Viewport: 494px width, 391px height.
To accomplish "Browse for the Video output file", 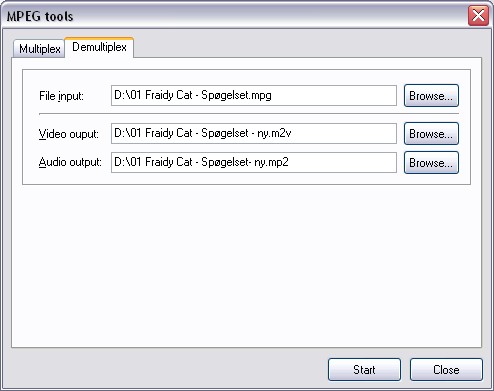I will pyautogui.click(x=431, y=134).
